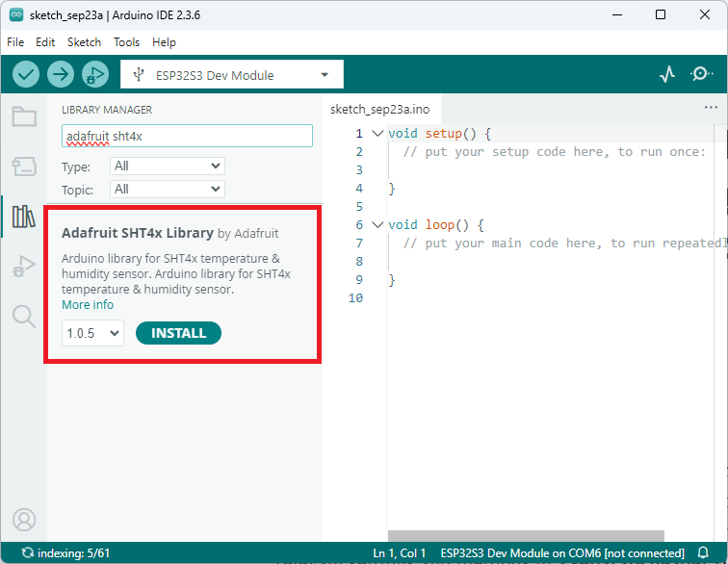Click line number 5 in the gutter
This screenshot has height=564, width=728.
click(359, 207)
